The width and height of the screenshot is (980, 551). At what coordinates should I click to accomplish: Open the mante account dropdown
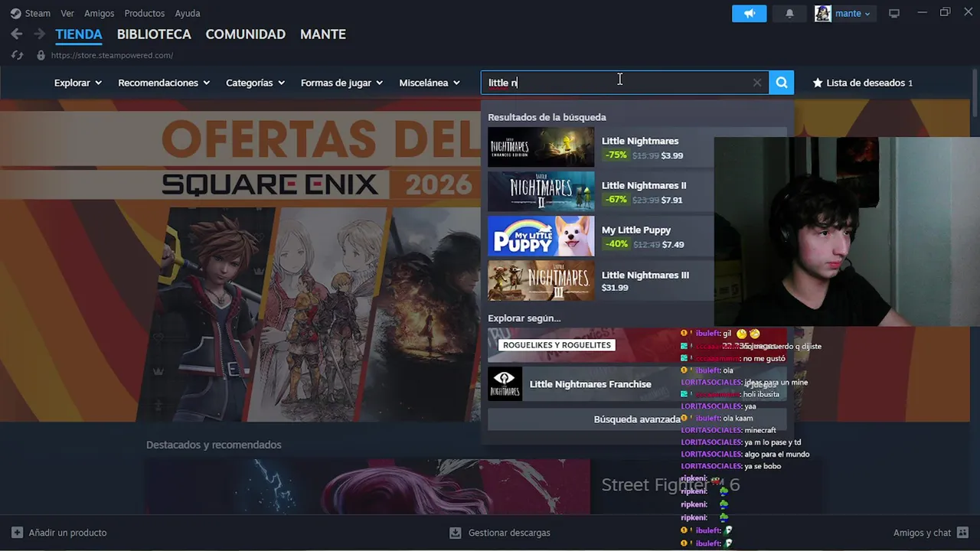853,13
